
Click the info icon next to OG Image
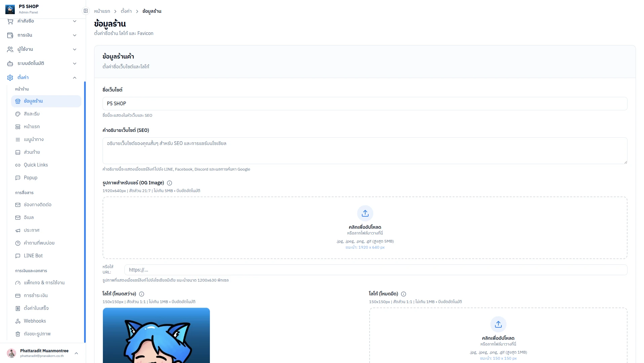pos(169,183)
